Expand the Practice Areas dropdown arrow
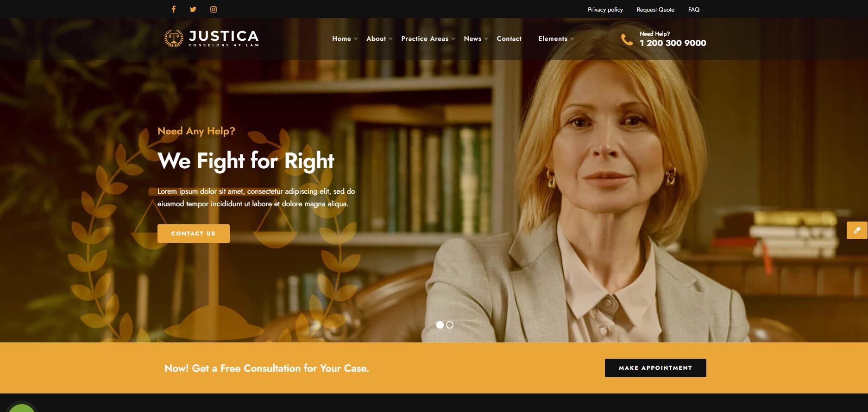The width and height of the screenshot is (868, 412). (453, 39)
